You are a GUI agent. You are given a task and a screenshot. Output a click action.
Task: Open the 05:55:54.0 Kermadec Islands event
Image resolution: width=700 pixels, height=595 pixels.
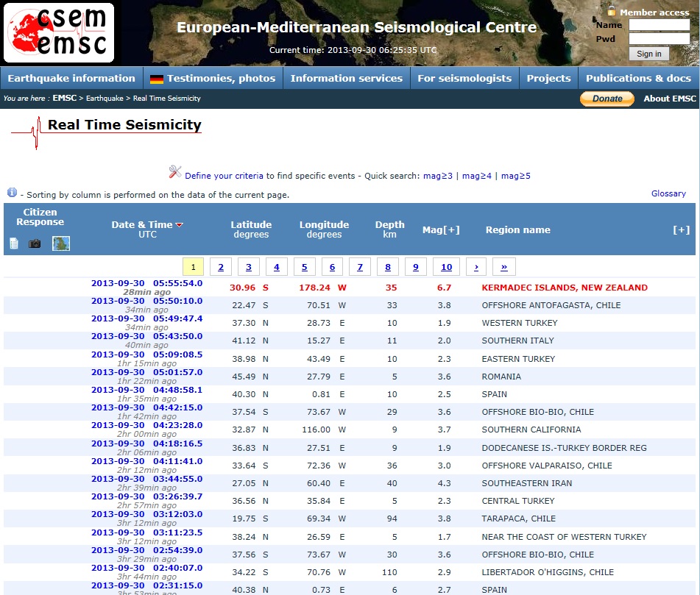pos(147,283)
